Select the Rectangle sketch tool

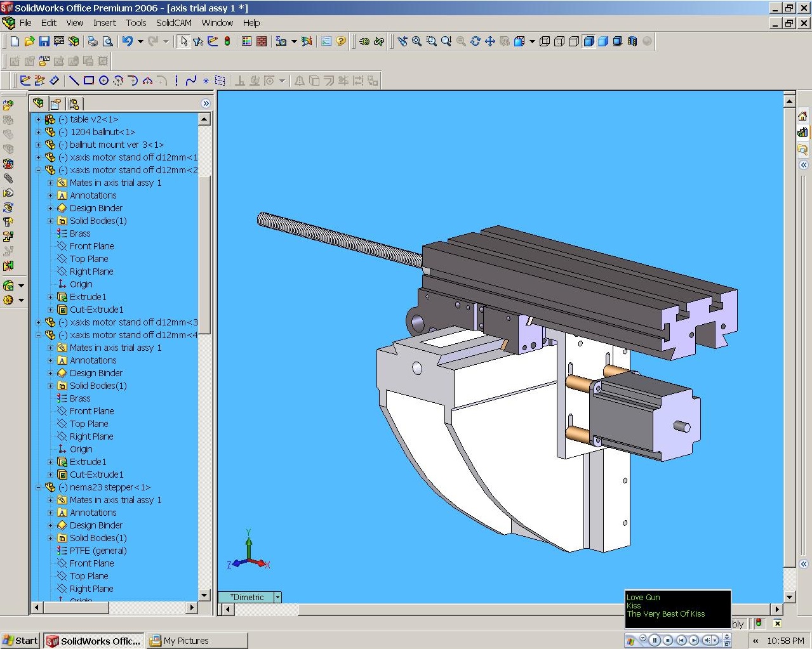point(89,81)
